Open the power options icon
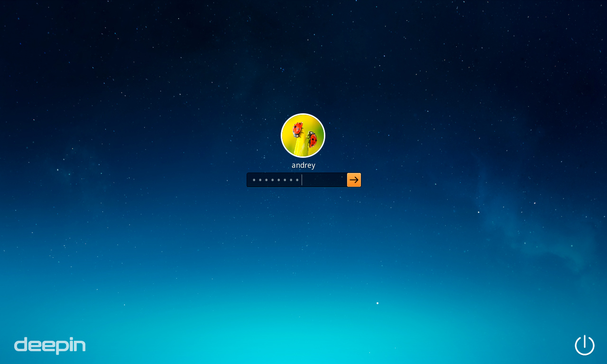The height and width of the screenshot is (364, 607). point(585,345)
